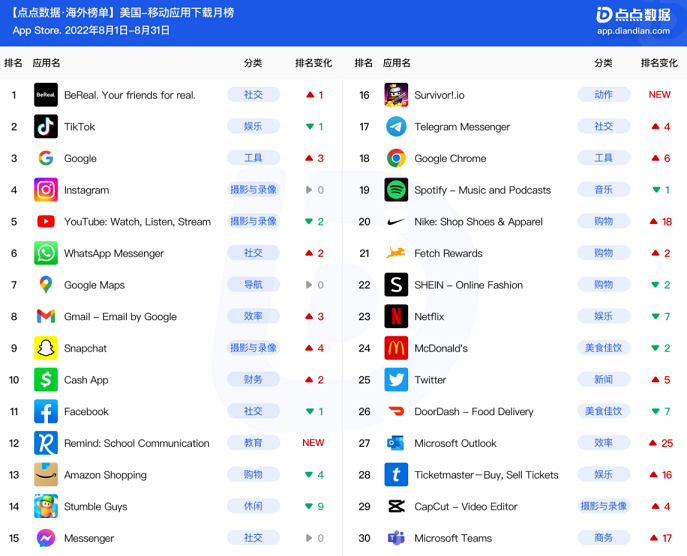Click the 教育 tag for Remind
The height and width of the screenshot is (556, 687).
[x=253, y=443]
